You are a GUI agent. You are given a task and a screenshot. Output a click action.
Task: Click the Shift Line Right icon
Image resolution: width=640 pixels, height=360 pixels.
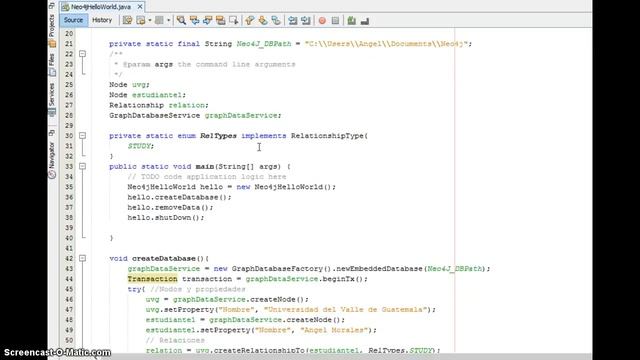click(x=305, y=20)
